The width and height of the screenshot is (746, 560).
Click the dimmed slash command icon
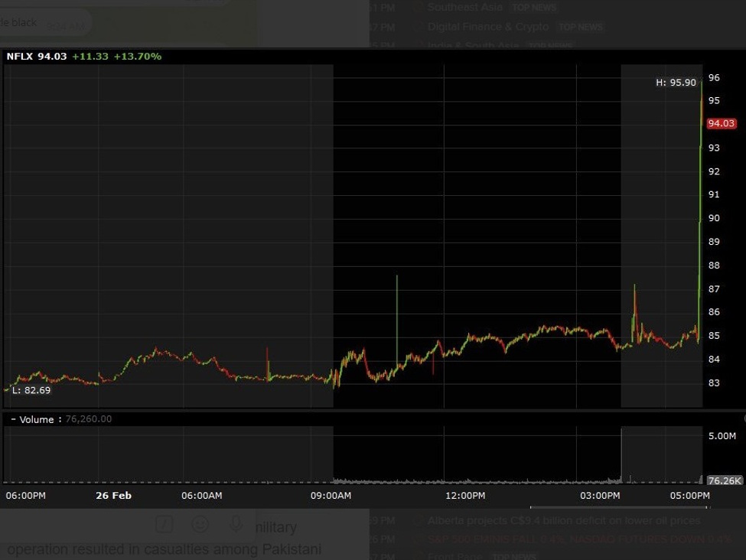click(x=164, y=524)
